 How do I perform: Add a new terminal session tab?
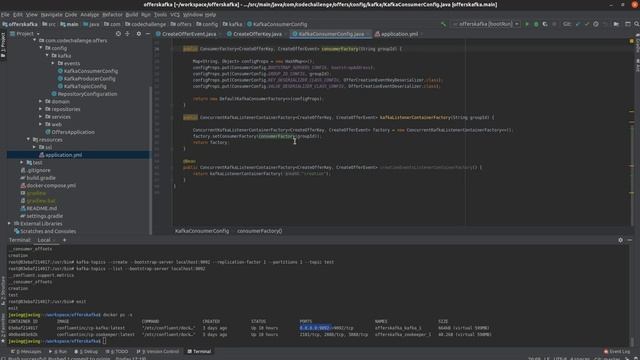click(x=64, y=240)
